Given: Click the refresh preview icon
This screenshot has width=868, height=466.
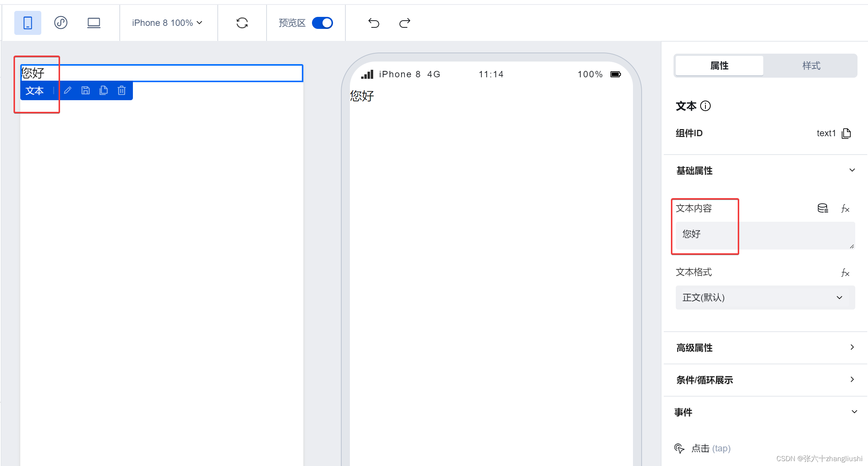Looking at the screenshot, I should 242,23.
